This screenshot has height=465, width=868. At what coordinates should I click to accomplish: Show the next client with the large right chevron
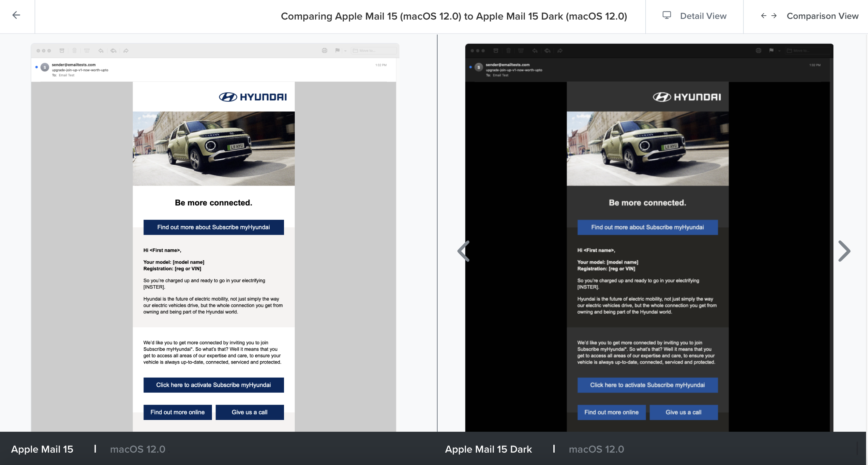click(x=844, y=251)
